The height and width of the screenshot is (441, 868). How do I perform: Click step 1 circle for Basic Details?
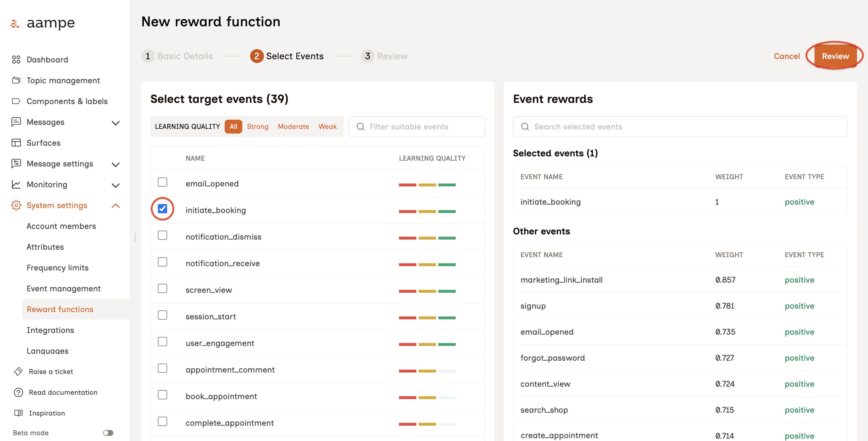[x=148, y=56]
